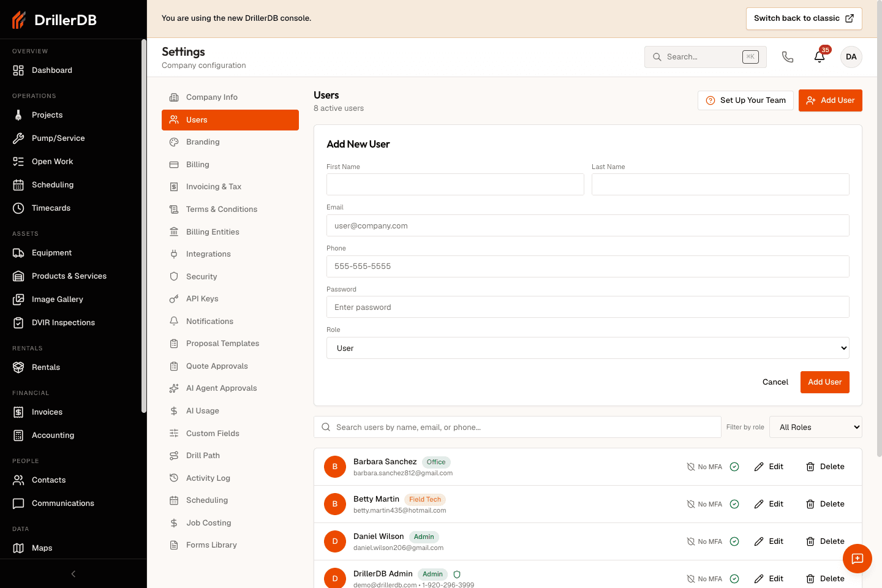Click Barbara Sanchez's No MFA icon
The height and width of the screenshot is (588, 882).
[691, 467]
